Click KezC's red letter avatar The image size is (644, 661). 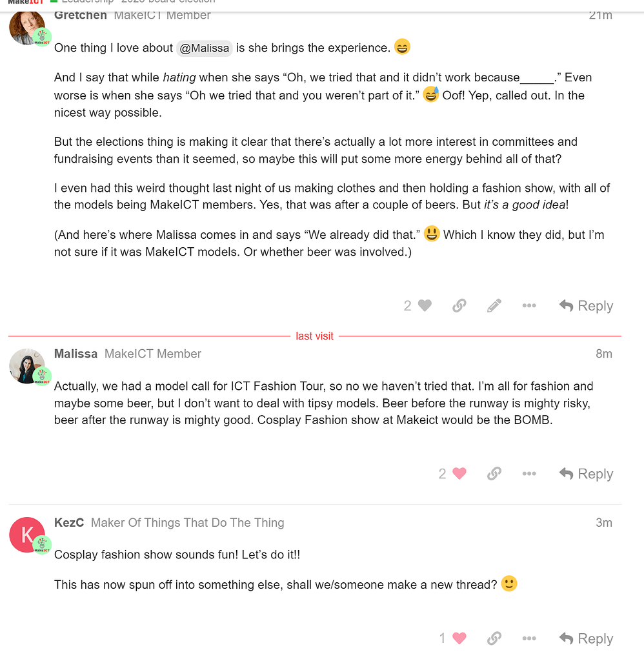(x=26, y=535)
